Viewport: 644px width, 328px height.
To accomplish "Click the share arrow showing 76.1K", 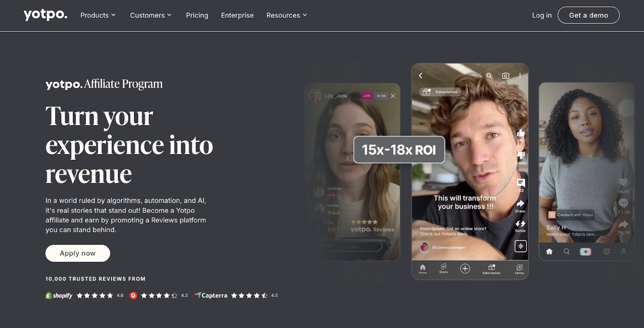I will click(623, 224).
